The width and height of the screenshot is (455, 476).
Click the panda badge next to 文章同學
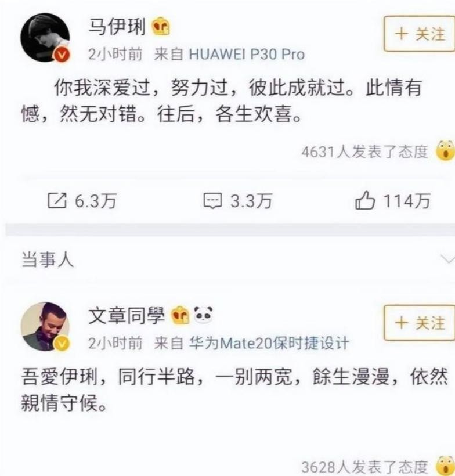[x=203, y=315]
